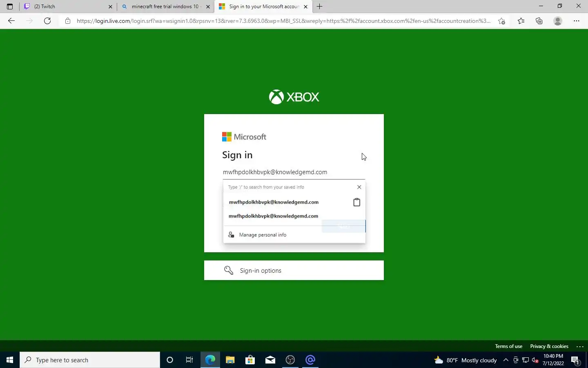This screenshot has width=588, height=368.
Task: Switch to minecraft free trial search tab
Action: 165,7
